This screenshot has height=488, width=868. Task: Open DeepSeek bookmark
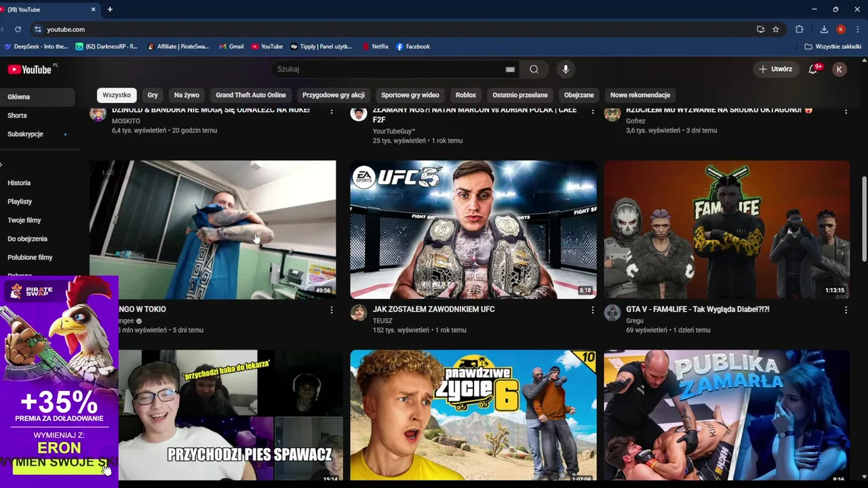click(x=36, y=47)
